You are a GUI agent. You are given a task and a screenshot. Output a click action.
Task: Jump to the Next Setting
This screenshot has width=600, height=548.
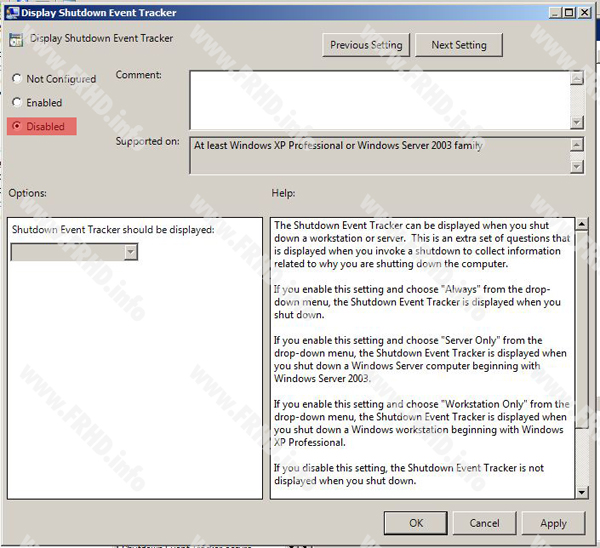click(x=458, y=45)
